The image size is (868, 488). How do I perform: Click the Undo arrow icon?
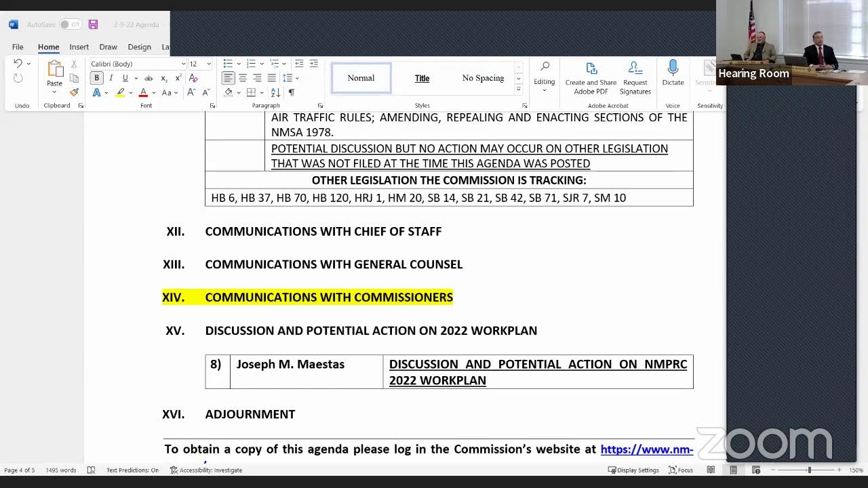[18, 64]
